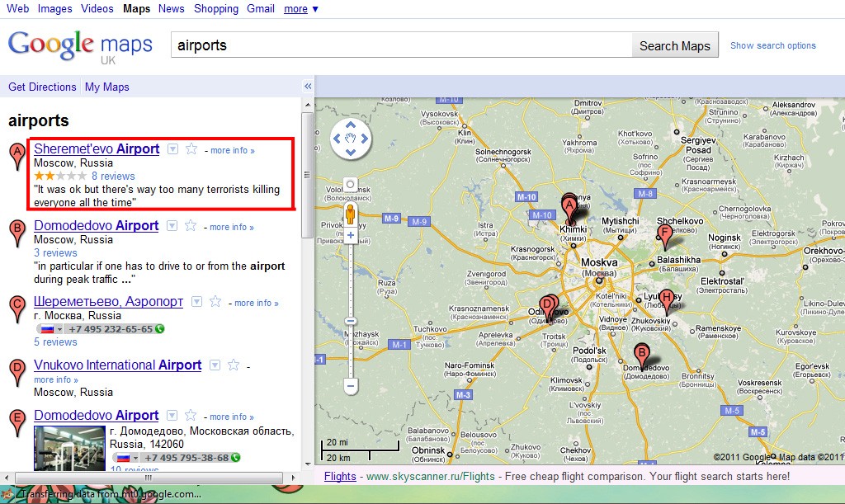The width and height of the screenshot is (845, 504).
Task: Click marker A beside Sheremet'evo Airport result
Action: [17, 157]
